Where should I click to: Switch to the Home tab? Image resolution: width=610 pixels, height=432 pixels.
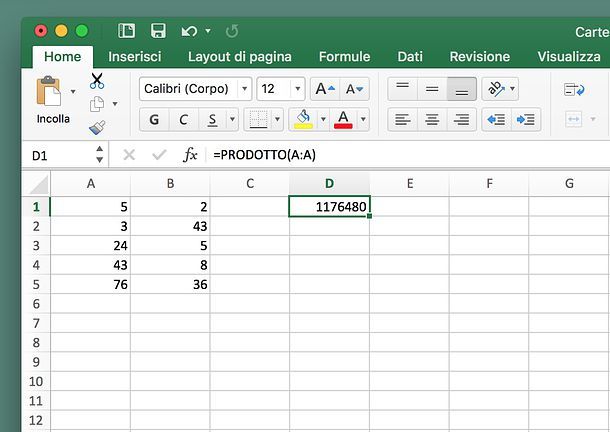tap(63, 57)
